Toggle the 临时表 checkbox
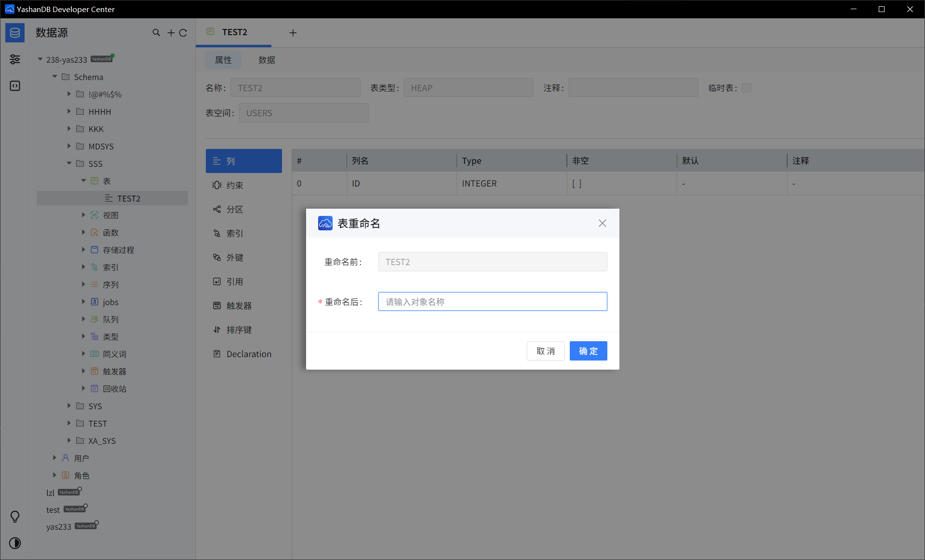This screenshot has height=560, width=925. point(747,88)
